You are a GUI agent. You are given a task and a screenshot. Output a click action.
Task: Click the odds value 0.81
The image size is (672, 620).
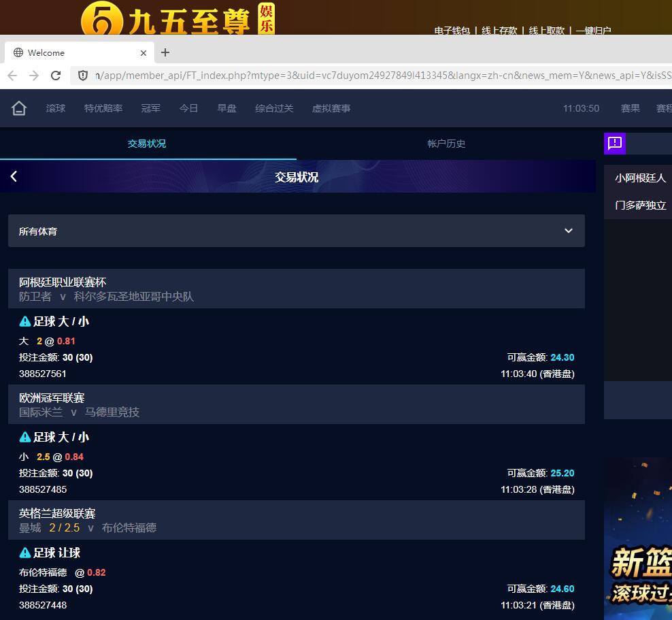(66, 341)
